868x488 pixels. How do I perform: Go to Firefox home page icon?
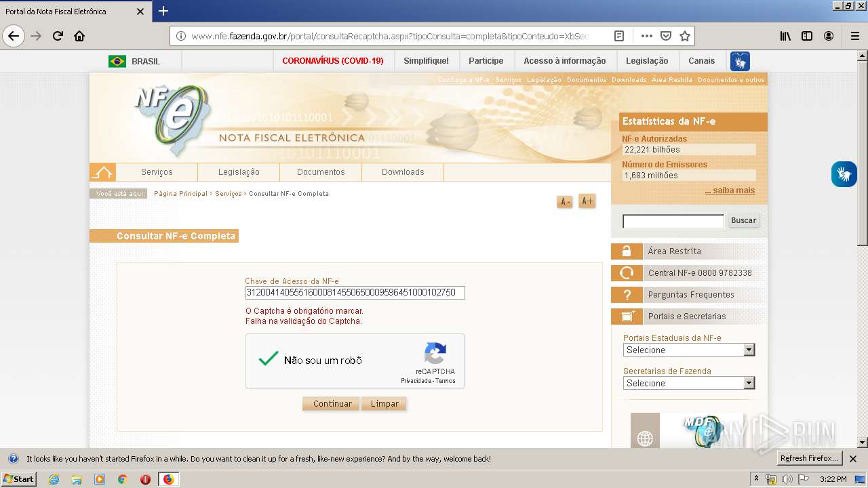tap(79, 36)
